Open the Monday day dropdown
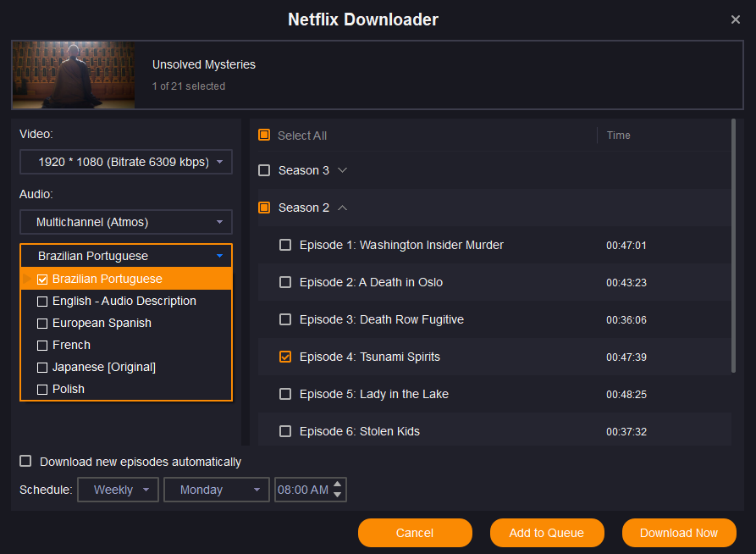The height and width of the screenshot is (554, 756). [217, 490]
